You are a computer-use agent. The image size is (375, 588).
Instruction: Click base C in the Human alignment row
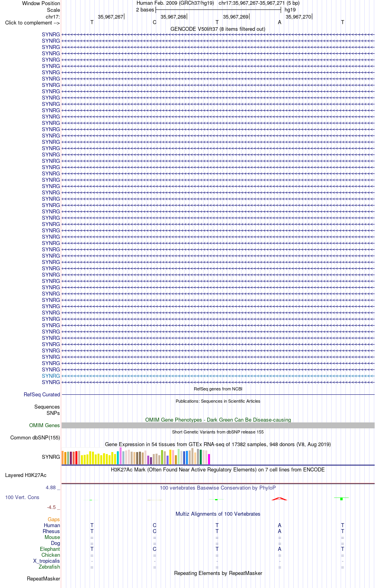tap(154, 525)
